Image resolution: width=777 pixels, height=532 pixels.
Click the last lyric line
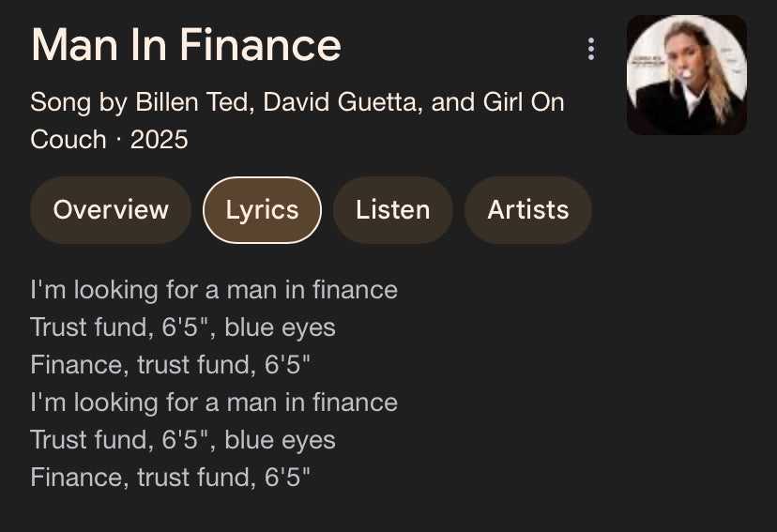click(x=170, y=478)
